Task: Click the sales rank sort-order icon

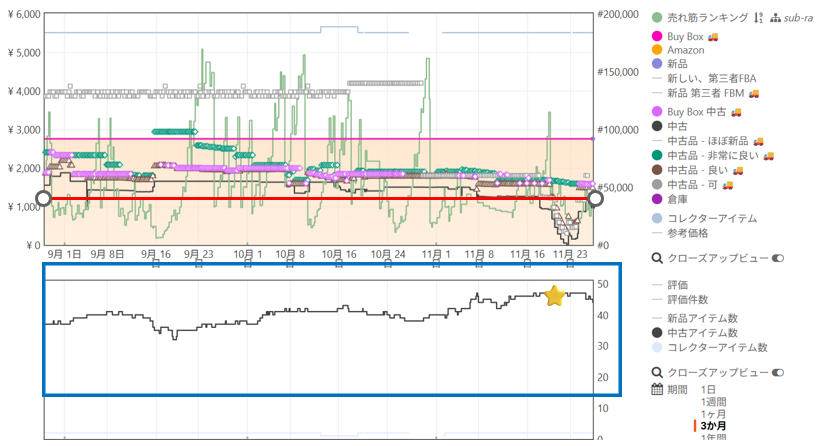Action: [x=759, y=18]
